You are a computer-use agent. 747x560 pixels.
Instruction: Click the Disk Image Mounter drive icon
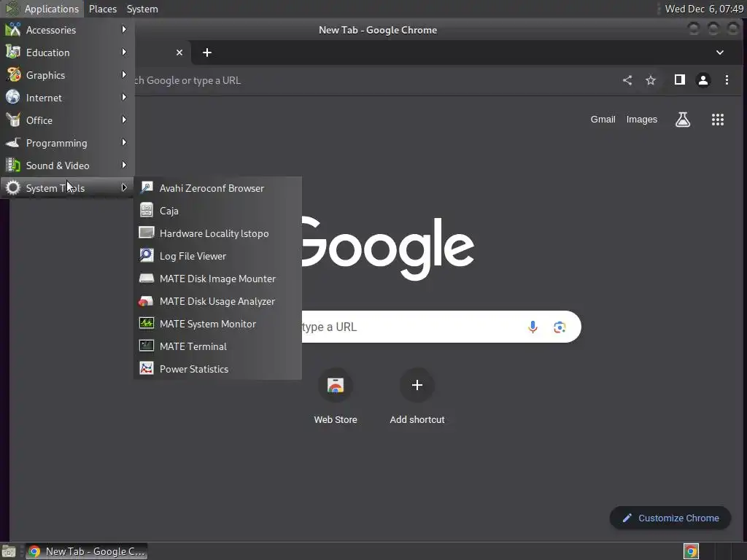[x=146, y=278]
